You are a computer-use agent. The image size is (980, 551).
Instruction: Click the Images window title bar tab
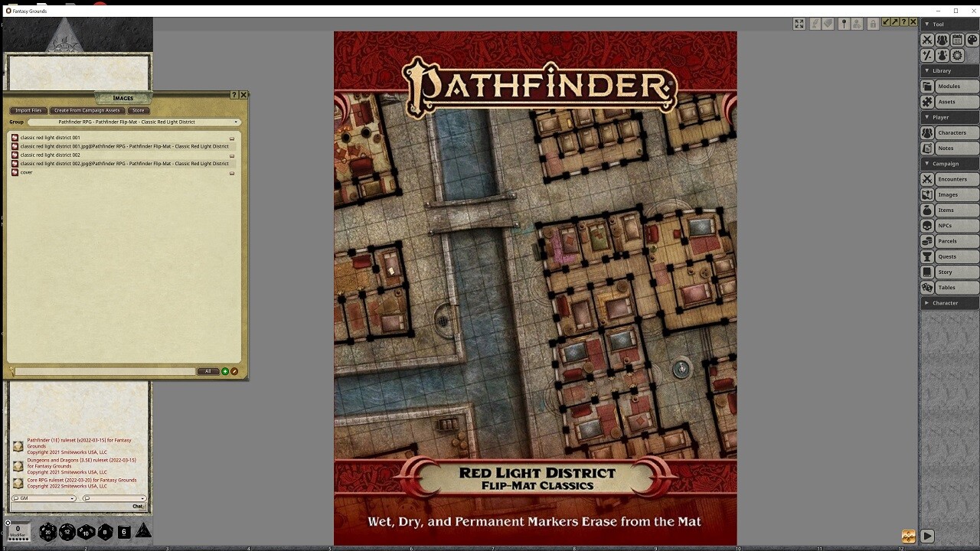(x=122, y=98)
